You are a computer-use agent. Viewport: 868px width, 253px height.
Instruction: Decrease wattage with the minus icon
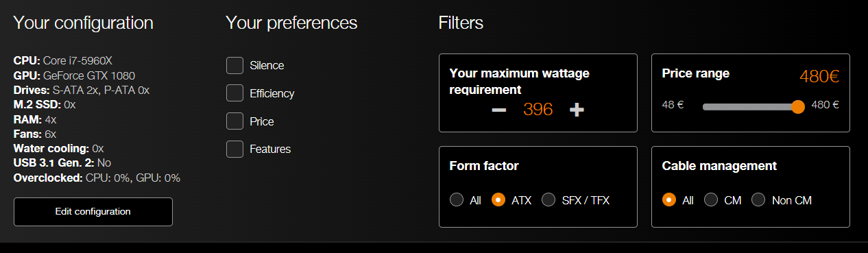coord(499,110)
